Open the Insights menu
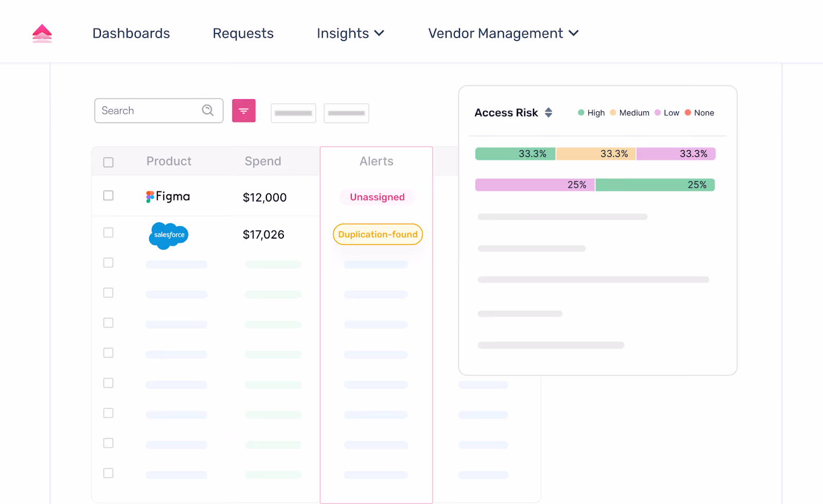823x504 pixels. click(x=350, y=33)
